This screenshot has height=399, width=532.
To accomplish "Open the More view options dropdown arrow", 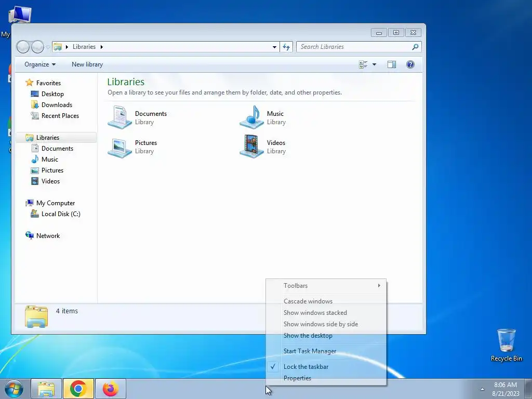I will pos(374,64).
